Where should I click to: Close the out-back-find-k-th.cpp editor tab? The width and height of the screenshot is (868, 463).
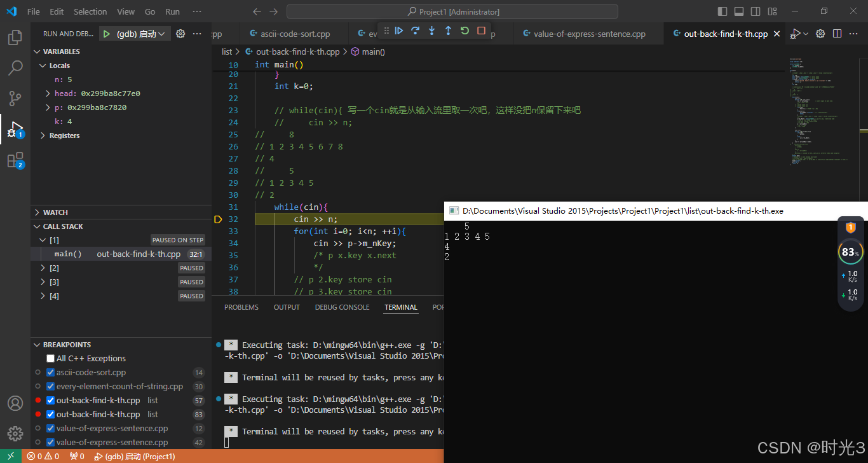[776, 34]
